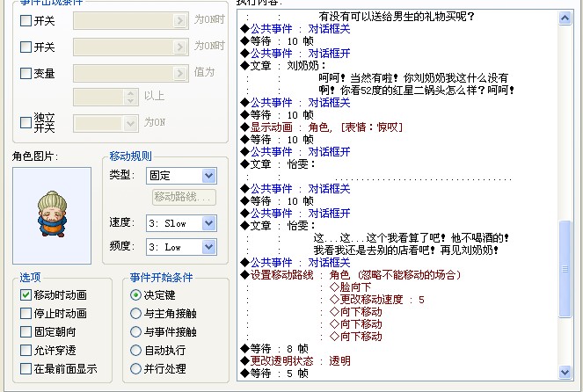This screenshot has width=583, height=392.
Task: Select the 更改透明状态 : 透明 command
Action: pyautogui.click(x=295, y=360)
